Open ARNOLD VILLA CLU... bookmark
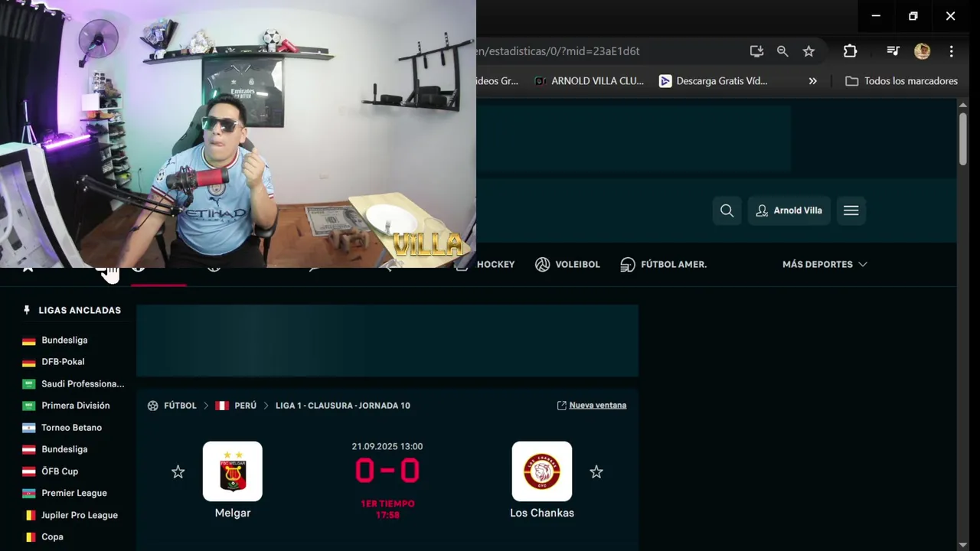980x551 pixels. (589, 80)
